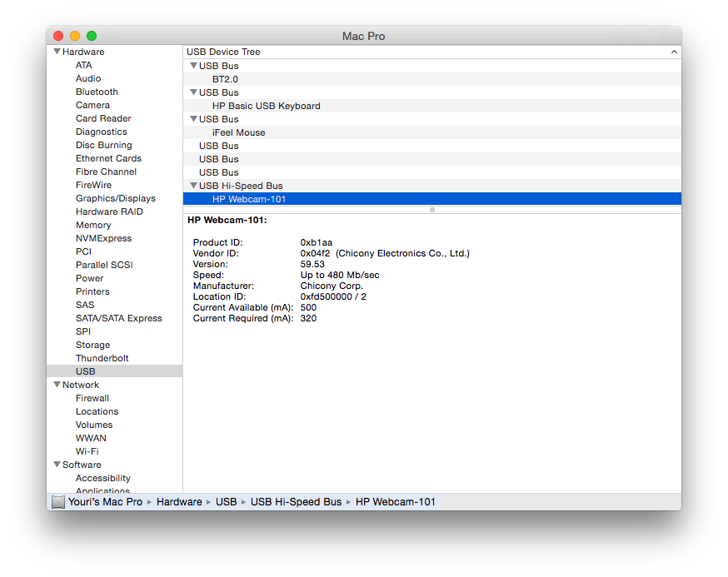Collapse the first USB Bus disclosure triangle
This screenshot has width=728, height=577.
193,66
